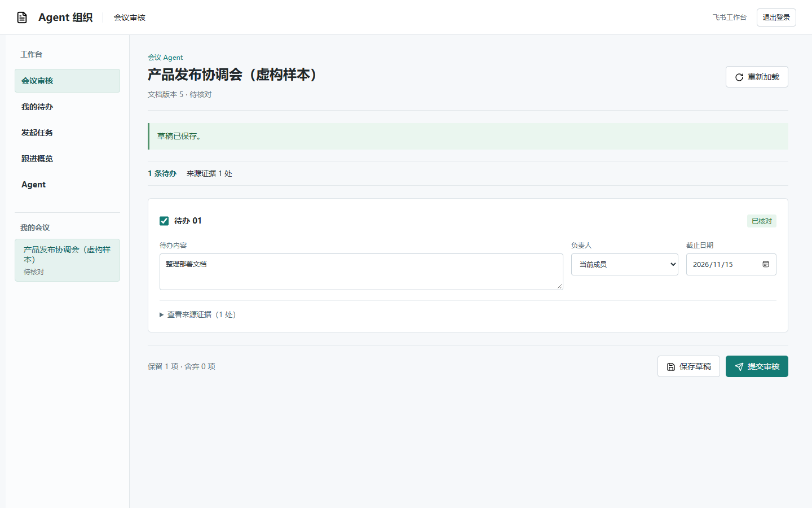
Task: Click the 来源证据 1 处 text
Action: point(209,173)
